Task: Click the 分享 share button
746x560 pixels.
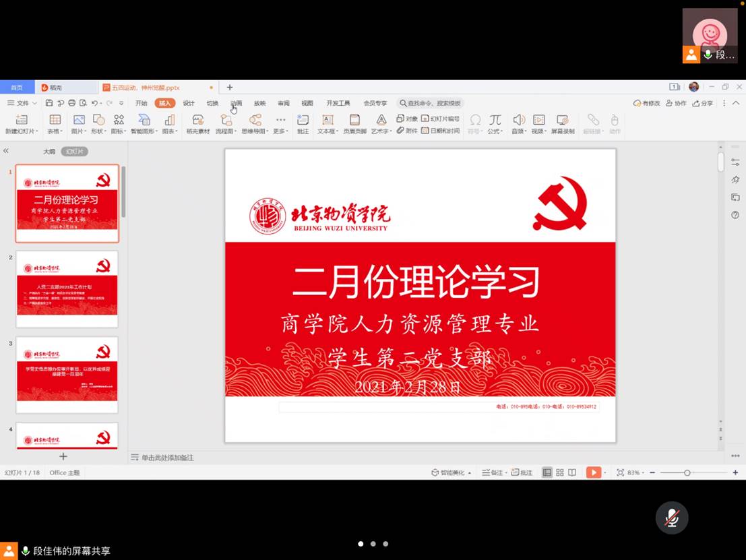Action: tap(703, 103)
